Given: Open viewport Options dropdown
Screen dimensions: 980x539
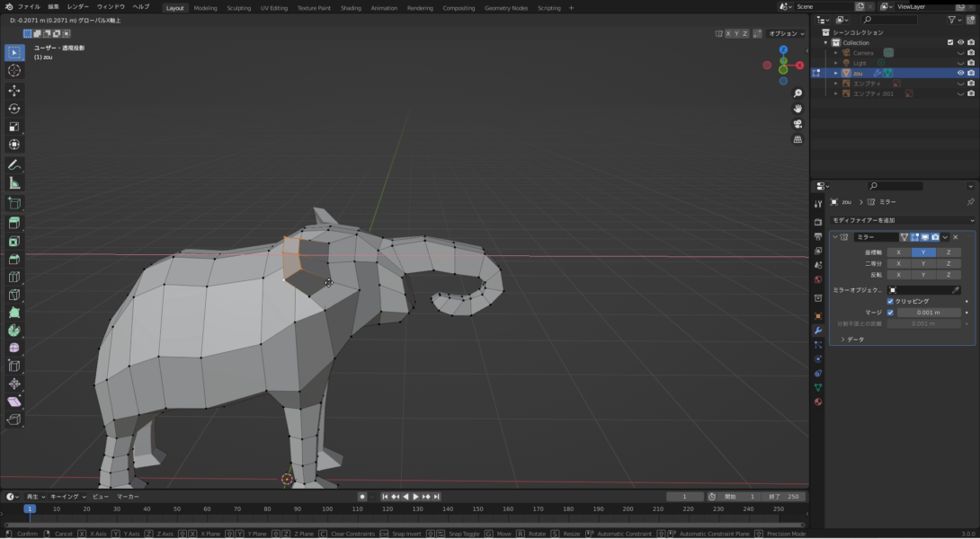Looking at the screenshot, I should coord(787,34).
